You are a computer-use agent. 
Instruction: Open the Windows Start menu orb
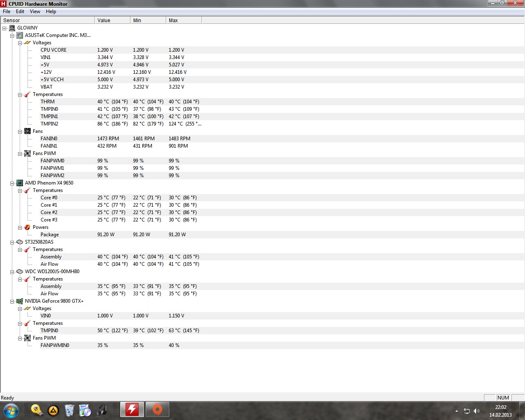[11, 410]
